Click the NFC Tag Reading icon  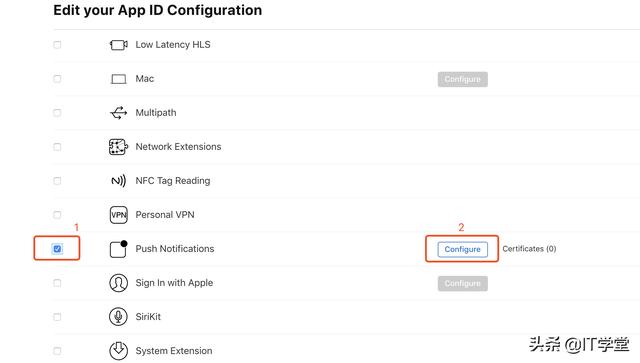(x=118, y=180)
